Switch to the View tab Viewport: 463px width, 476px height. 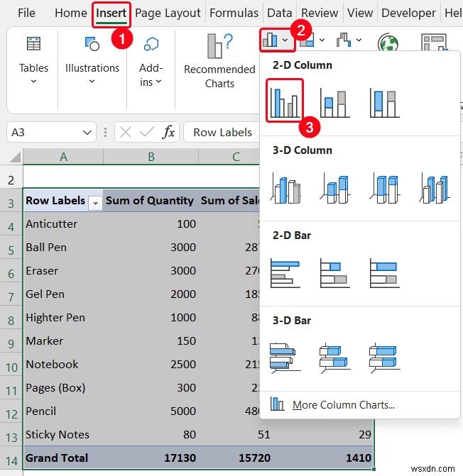[x=360, y=13]
